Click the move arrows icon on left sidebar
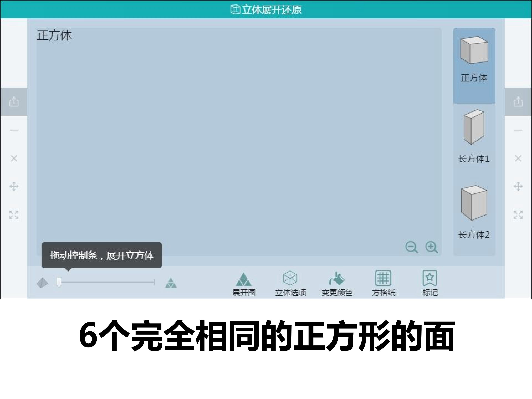532x399 pixels. (x=14, y=186)
